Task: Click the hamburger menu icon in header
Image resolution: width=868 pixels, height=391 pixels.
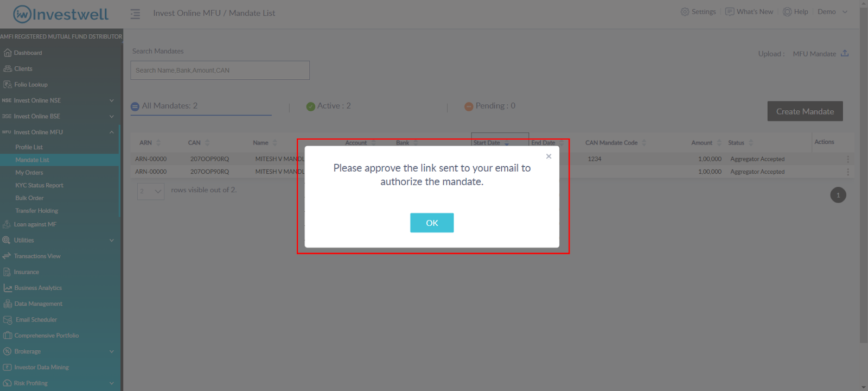Action: coord(135,14)
